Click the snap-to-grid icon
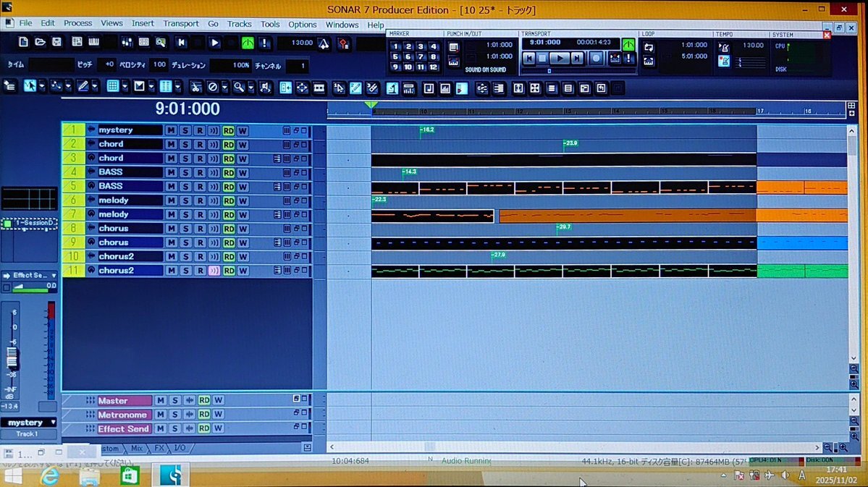The height and width of the screenshot is (487, 868). pyautogui.click(x=112, y=86)
